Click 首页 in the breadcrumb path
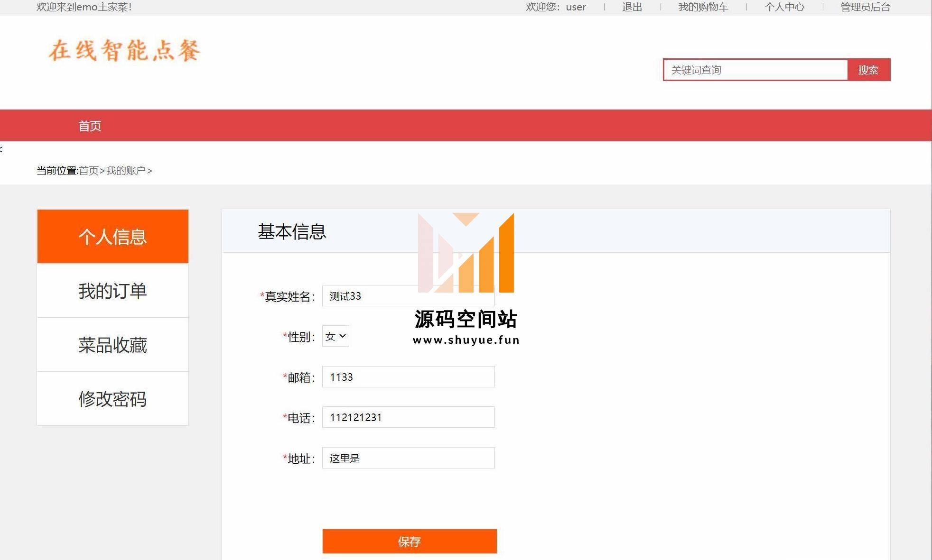The image size is (932, 560). [89, 171]
